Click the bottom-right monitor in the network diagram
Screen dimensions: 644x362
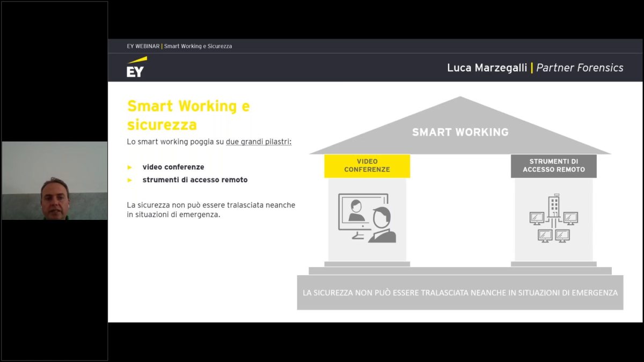562,235
